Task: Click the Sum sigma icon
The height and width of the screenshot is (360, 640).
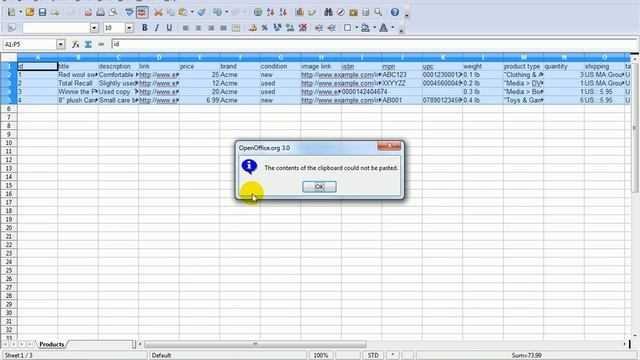Action: point(88,44)
